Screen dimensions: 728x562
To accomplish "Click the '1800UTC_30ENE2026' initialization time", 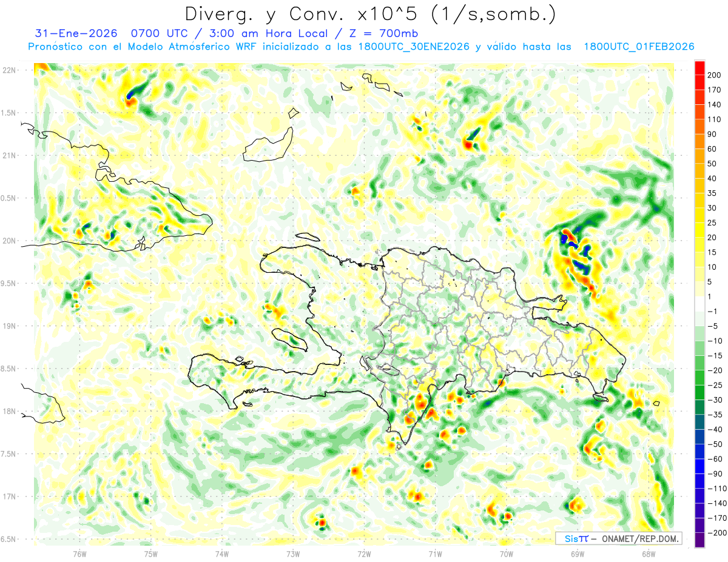I will (414, 47).
